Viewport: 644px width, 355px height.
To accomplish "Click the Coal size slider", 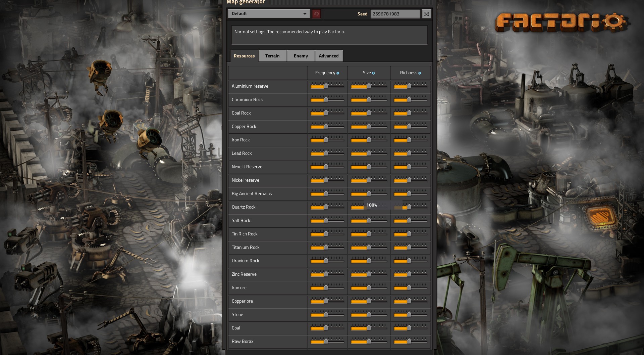I will tap(369, 328).
